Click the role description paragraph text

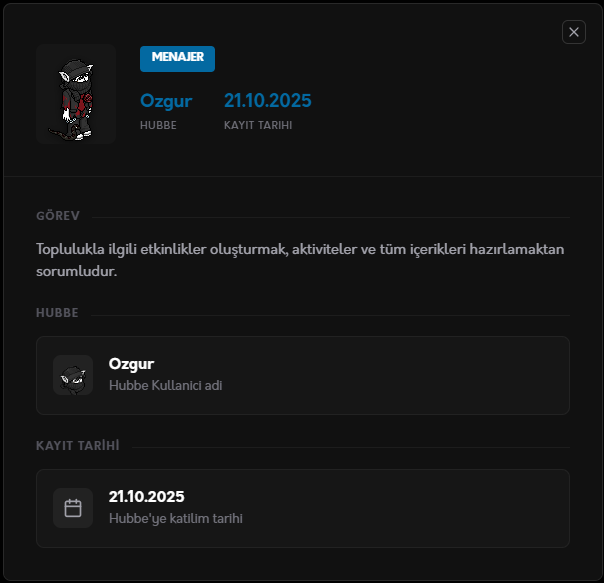300,260
